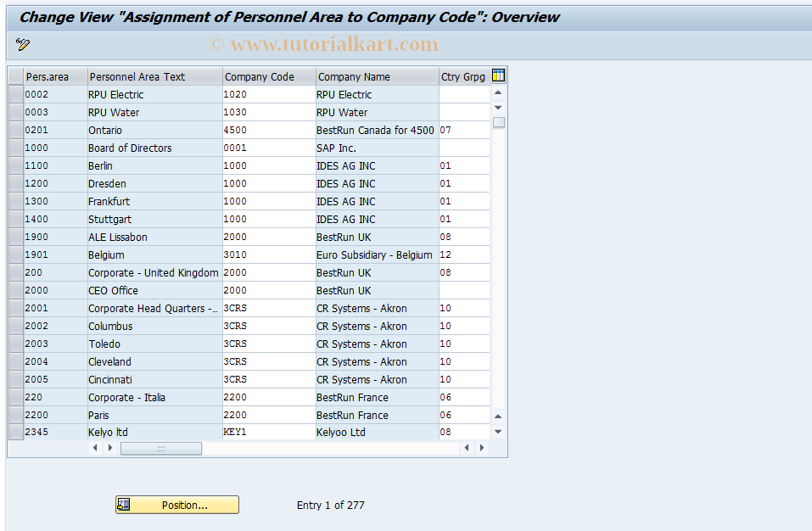Click left arrow of left horizontal scrollbar

point(95,448)
